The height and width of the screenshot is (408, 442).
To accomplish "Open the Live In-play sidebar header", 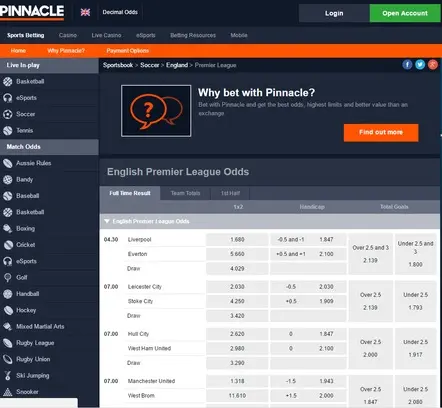I will [49, 66].
